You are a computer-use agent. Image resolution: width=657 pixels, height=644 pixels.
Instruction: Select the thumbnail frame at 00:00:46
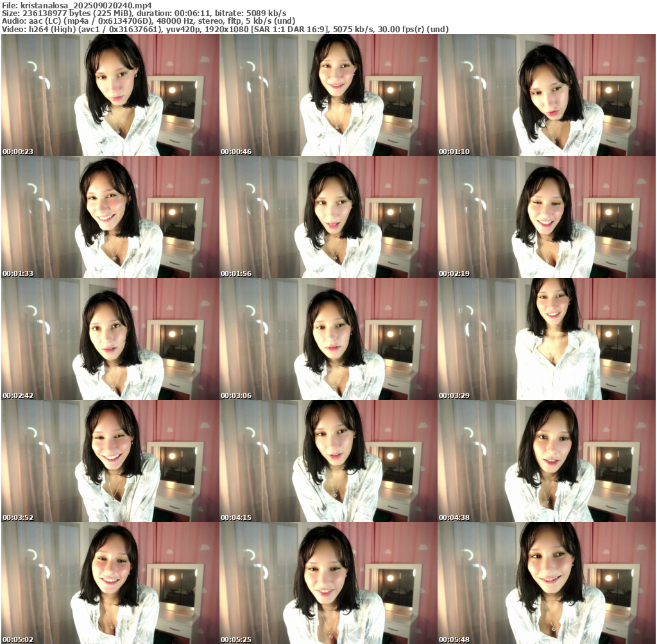tap(328, 95)
